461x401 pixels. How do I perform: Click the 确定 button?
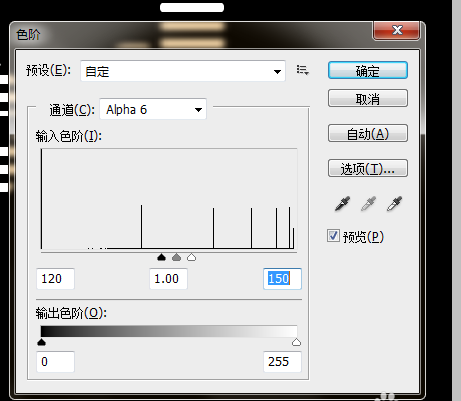368,70
